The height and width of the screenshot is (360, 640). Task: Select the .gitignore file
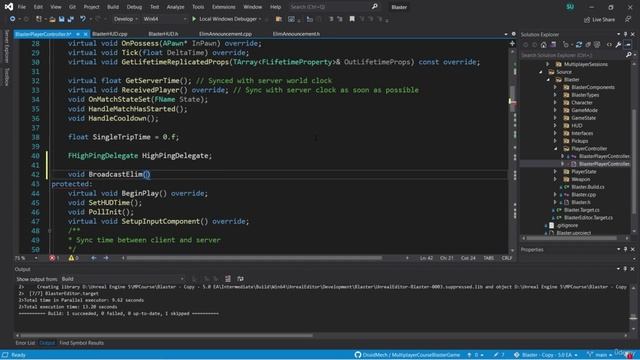tap(567, 225)
